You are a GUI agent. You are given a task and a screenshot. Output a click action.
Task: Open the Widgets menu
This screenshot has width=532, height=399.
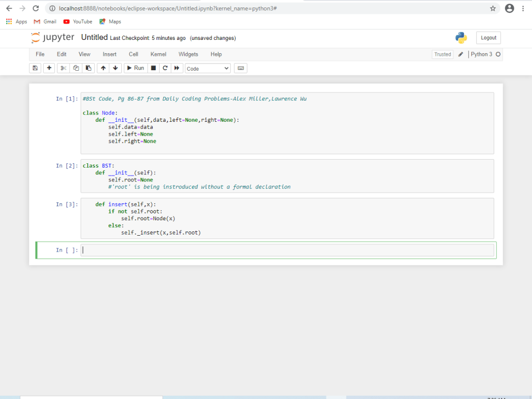pos(188,54)
